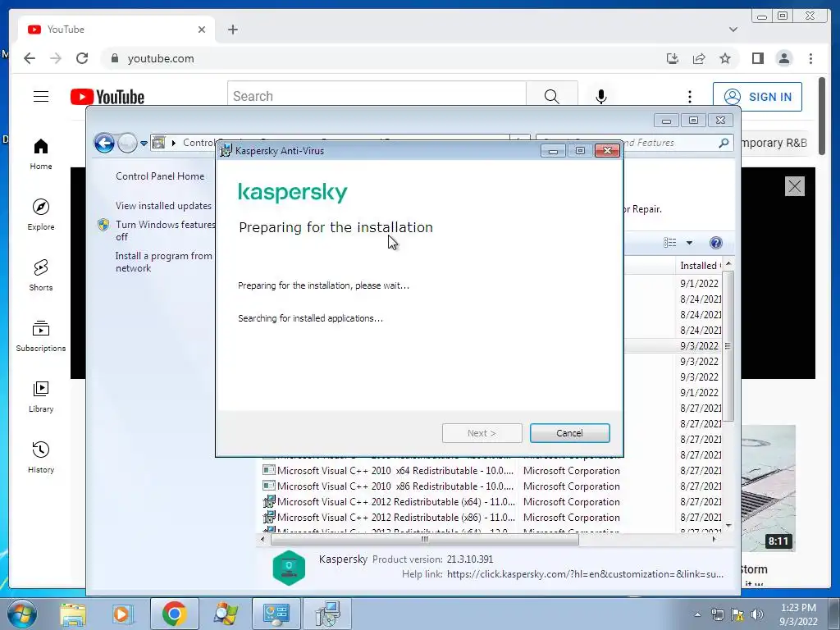Go to YouTube Home in sidebar

pyautogui.click(x=41, y=154)
